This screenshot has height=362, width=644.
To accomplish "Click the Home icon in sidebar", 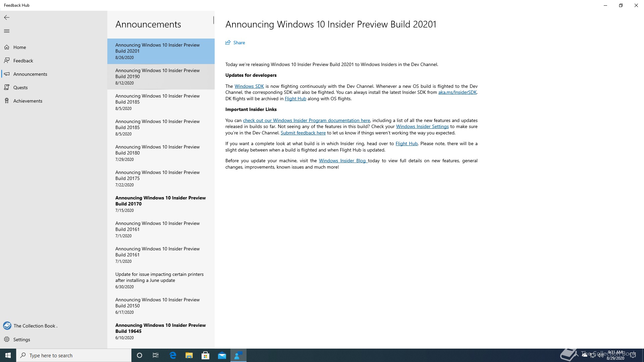I will 7,47.
